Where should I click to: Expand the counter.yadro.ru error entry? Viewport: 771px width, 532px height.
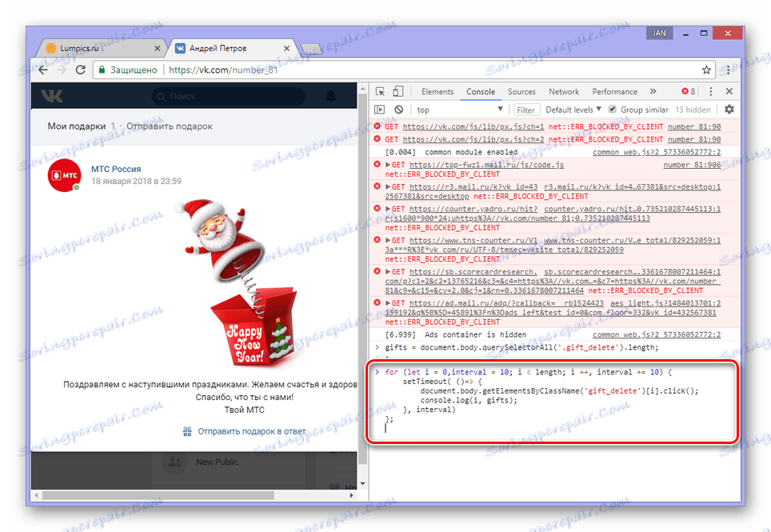(388, 209)
